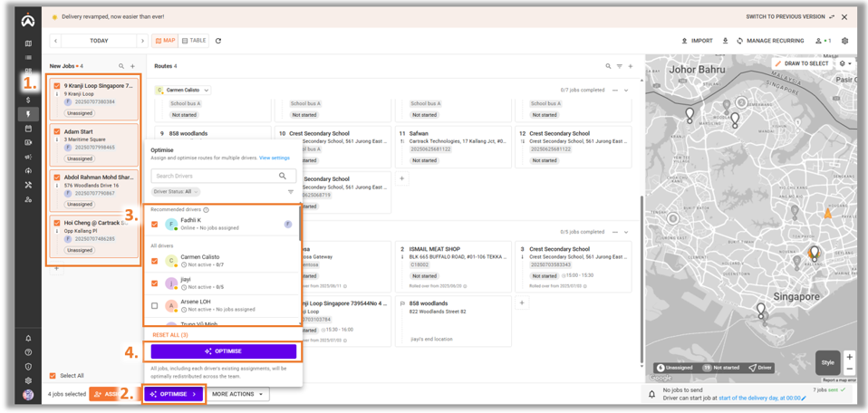Open the Driver Status: All filter dropdown
This screenshot has width=868, height=413.
pyautogui.click(x=176, y=191)
